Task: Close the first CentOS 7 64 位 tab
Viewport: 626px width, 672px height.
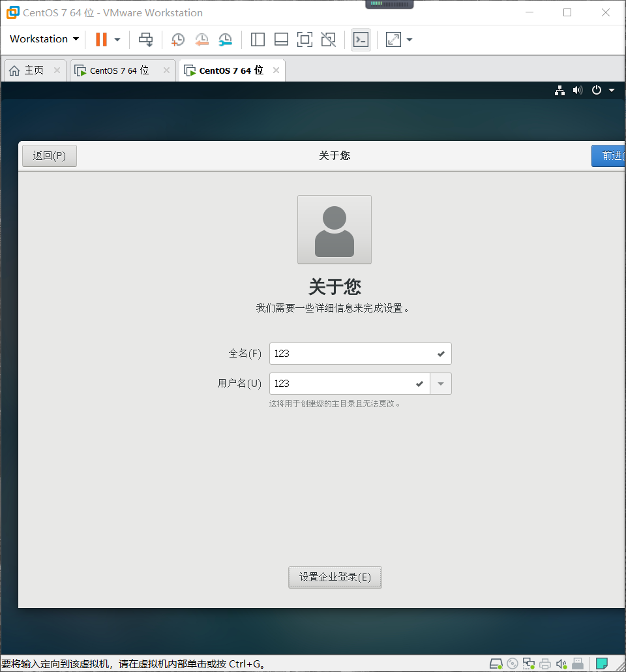Action: click(x=167, y=70)
